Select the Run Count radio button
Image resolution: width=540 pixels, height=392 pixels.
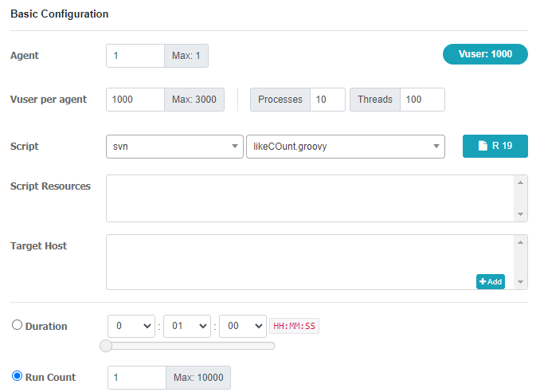(17, 376)
